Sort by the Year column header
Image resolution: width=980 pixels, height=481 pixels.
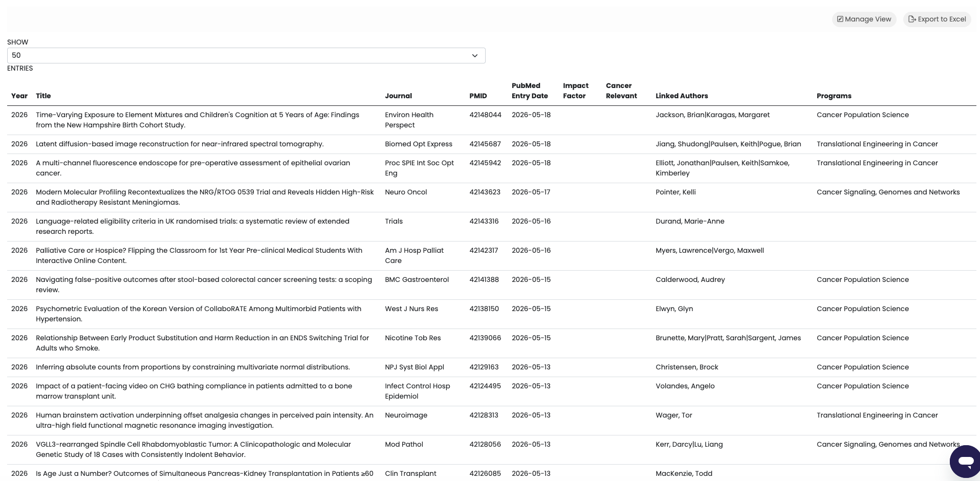pyautogui.click(x=19, y=96)
